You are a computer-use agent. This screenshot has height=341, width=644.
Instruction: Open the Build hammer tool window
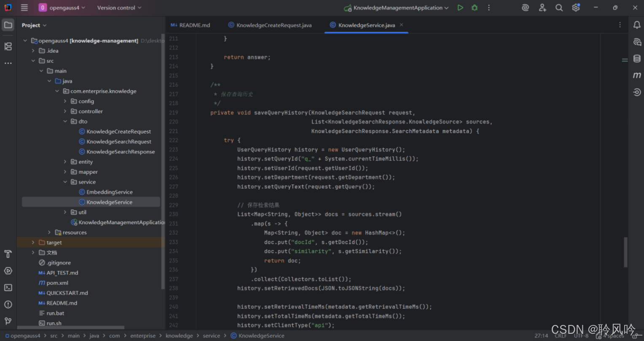(x=8, y=254)
